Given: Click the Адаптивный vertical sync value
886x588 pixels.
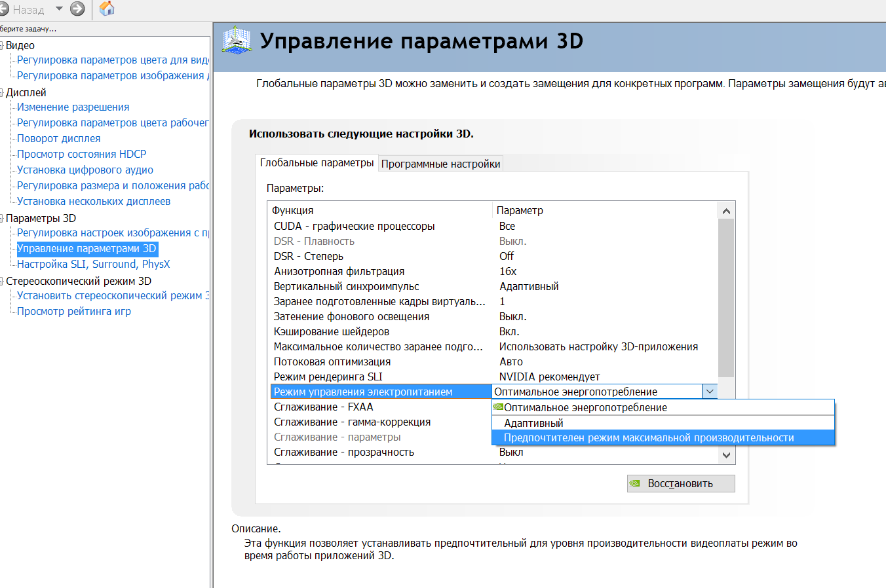Looking at the screenshot, I should [x=529, y=287].
